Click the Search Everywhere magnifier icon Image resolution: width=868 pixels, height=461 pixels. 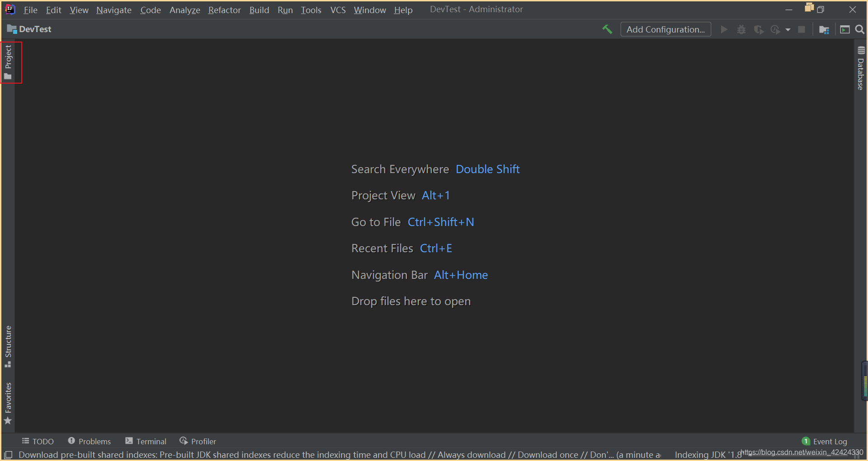point(860,29)
